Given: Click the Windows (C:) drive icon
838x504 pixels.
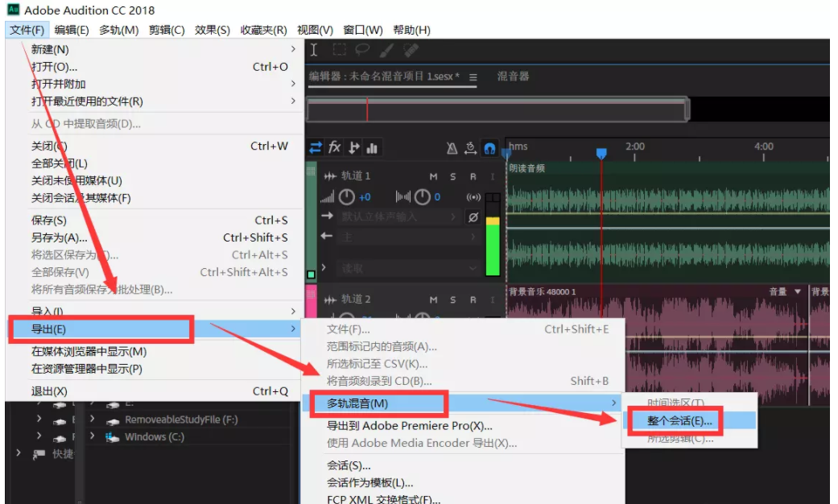Looking at the screenshot, I should click(112, 437).
